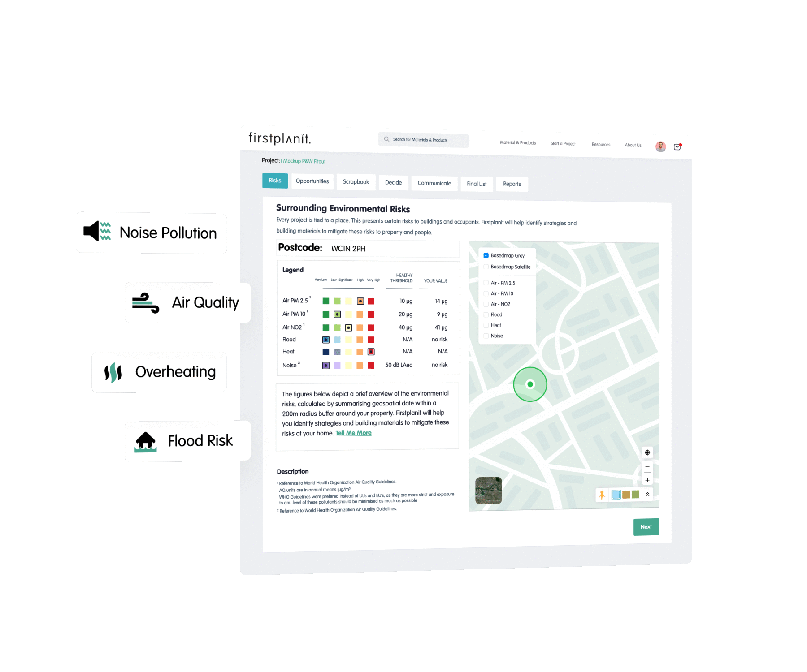Click the green Next button

pos(646,527)
